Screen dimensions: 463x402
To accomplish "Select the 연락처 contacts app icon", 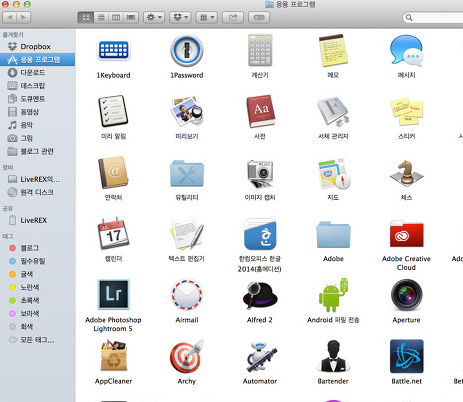I will (x=113, y=173).
